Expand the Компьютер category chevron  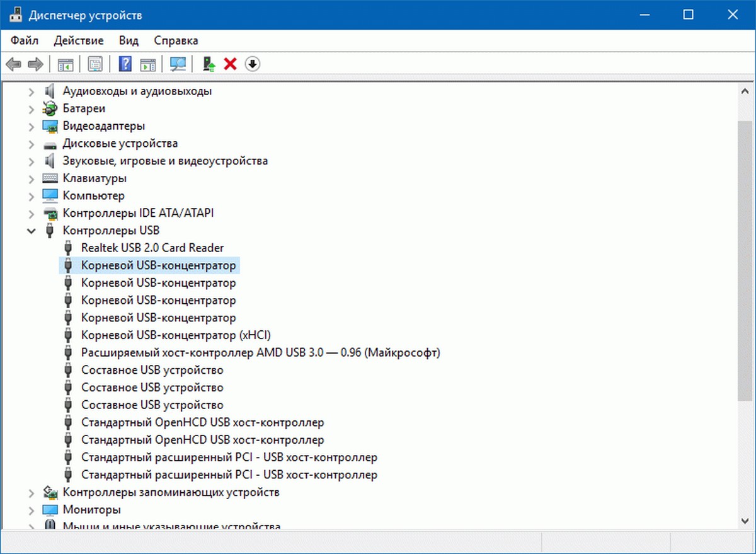[31, 195]
